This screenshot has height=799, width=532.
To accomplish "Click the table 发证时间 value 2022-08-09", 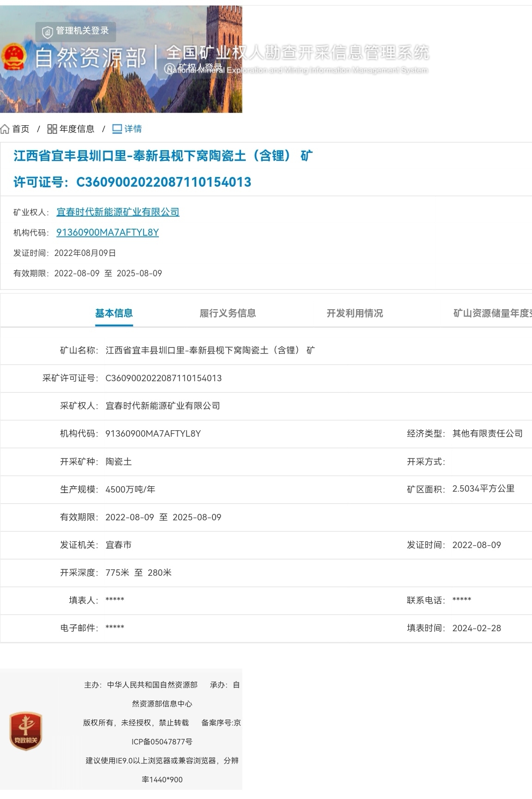I will 477,545.
